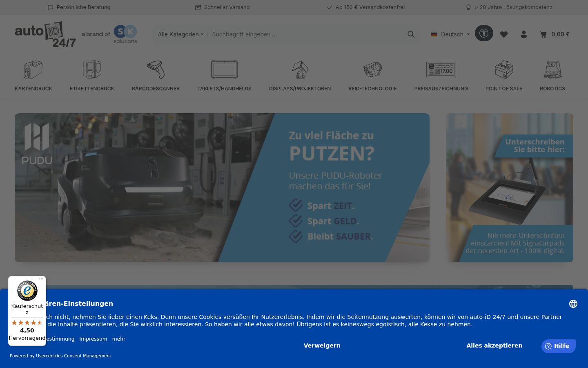Click the Robotics robot icon

pyautogui.click(x=552, y=70)
